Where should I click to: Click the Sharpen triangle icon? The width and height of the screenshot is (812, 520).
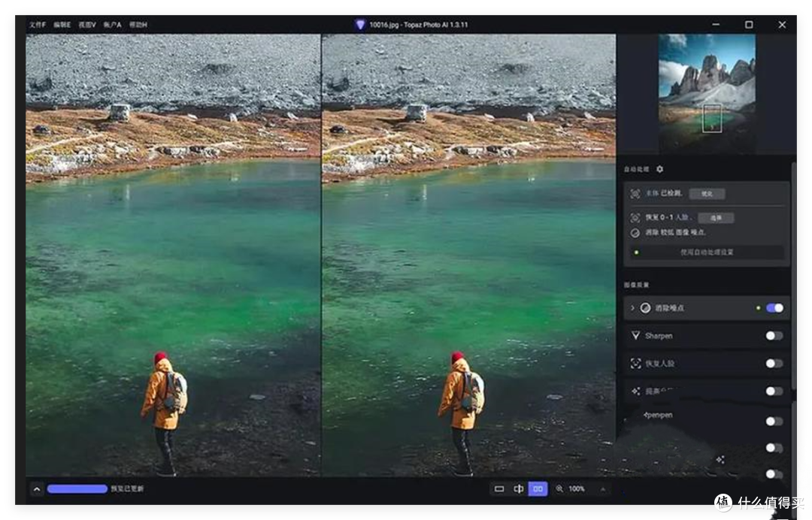point(635,336)
